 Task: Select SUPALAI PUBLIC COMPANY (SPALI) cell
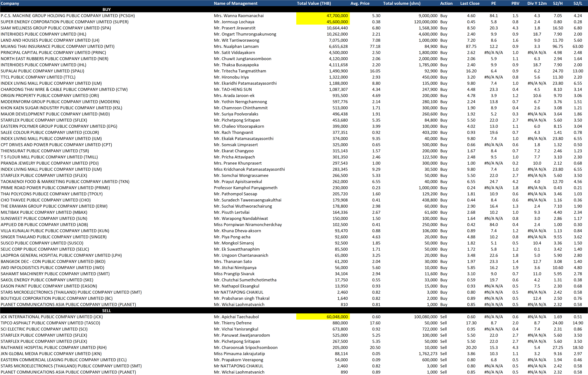[42, 71]
